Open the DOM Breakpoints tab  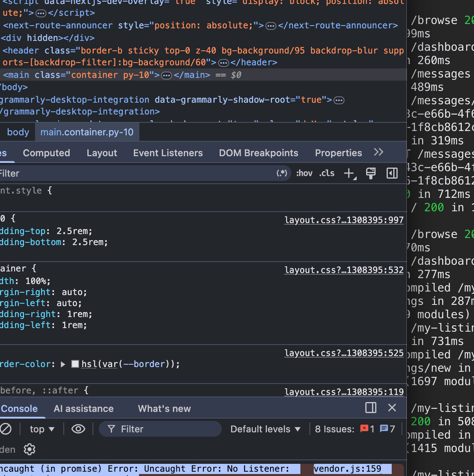[x=259, y=153]
